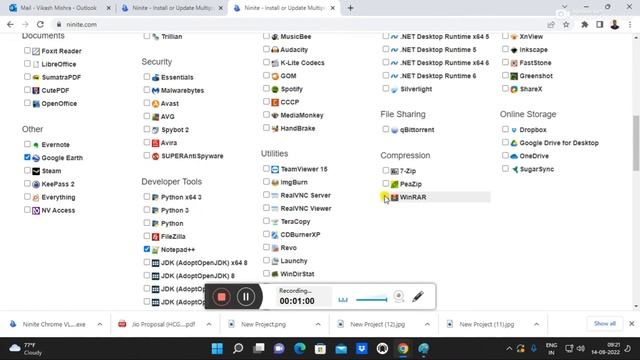The width and height of the screenshot is (640, 360).
Task: Click the Spotify icon
Action: pyautogui.click(x=275, y=89)
